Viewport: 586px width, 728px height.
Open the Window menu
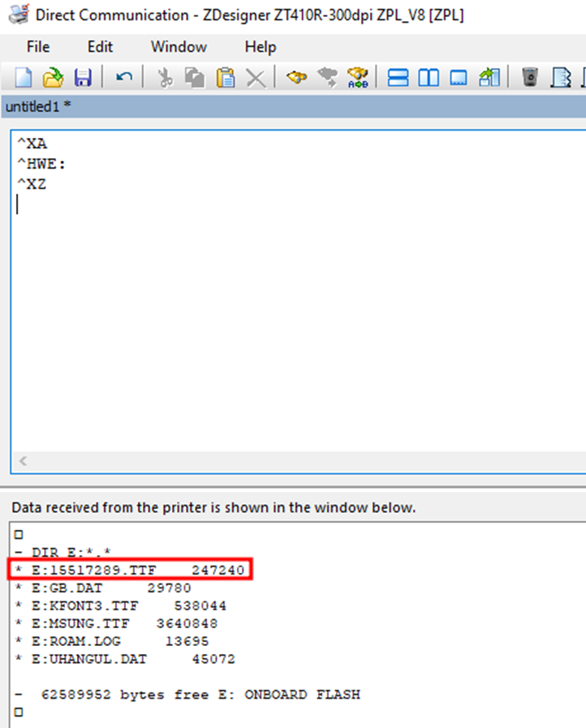[x=179, y=46]
